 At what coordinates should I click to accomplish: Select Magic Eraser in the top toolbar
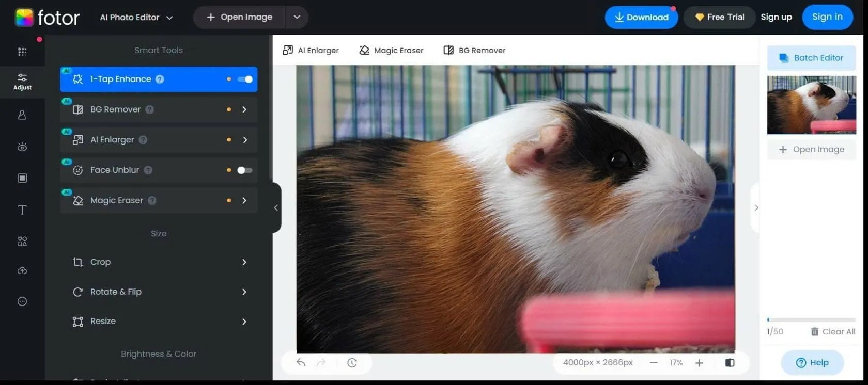pos(391,51)
